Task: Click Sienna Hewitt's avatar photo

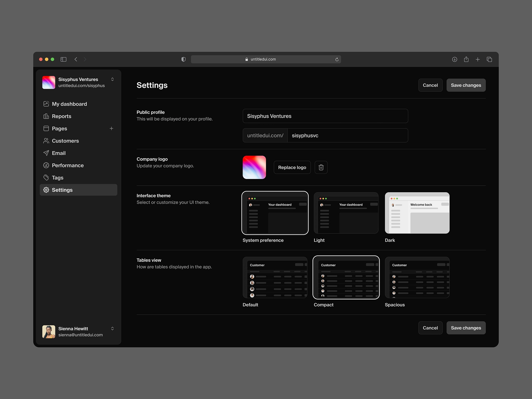Action: click(x=49, y=332)
